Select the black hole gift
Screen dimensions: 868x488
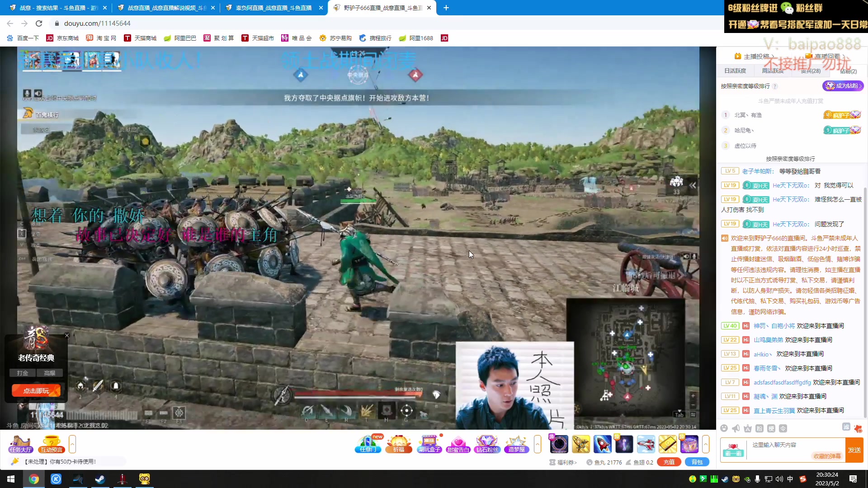click(559, 444)
